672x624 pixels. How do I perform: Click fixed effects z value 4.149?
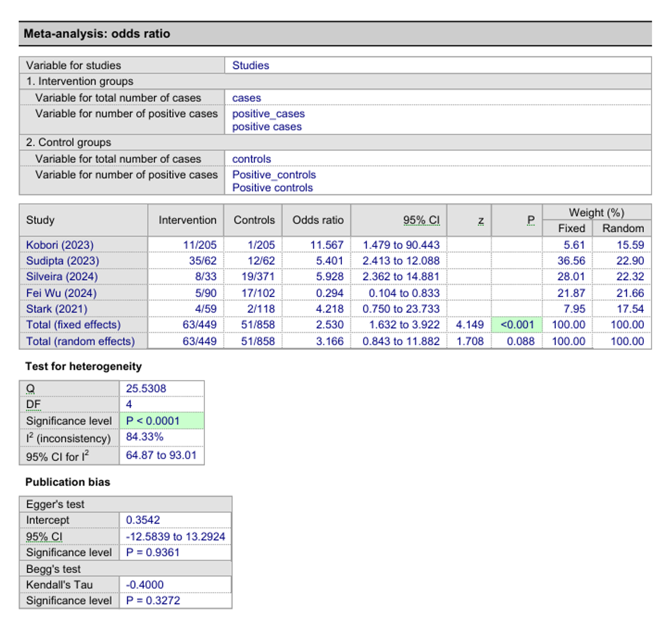coord(469,325)
